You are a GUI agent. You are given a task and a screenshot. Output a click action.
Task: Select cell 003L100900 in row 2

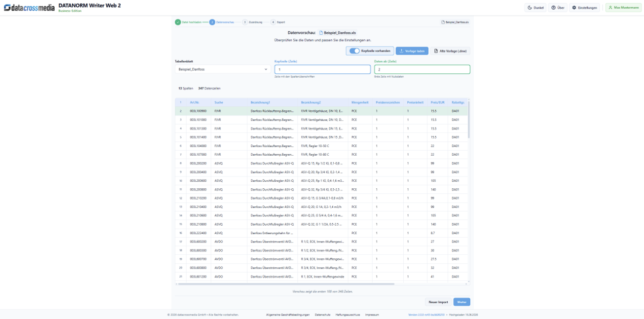[x=198, y=111]
